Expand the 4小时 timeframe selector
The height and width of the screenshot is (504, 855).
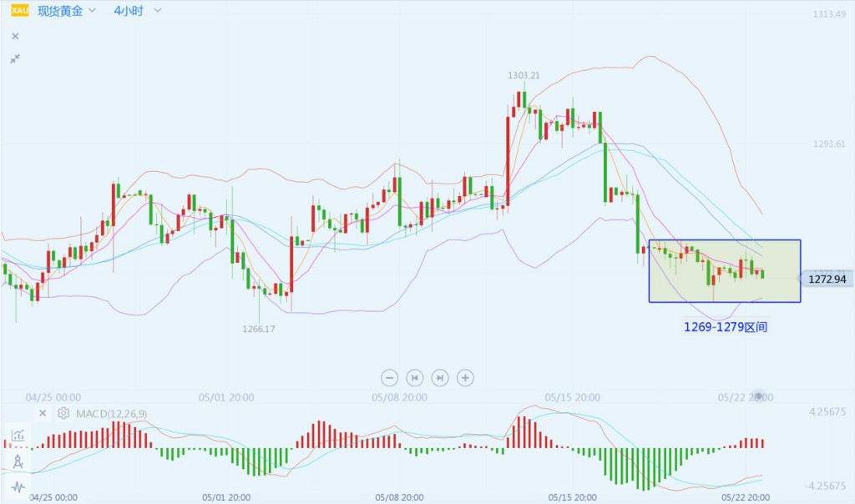(x=138, y=11)
